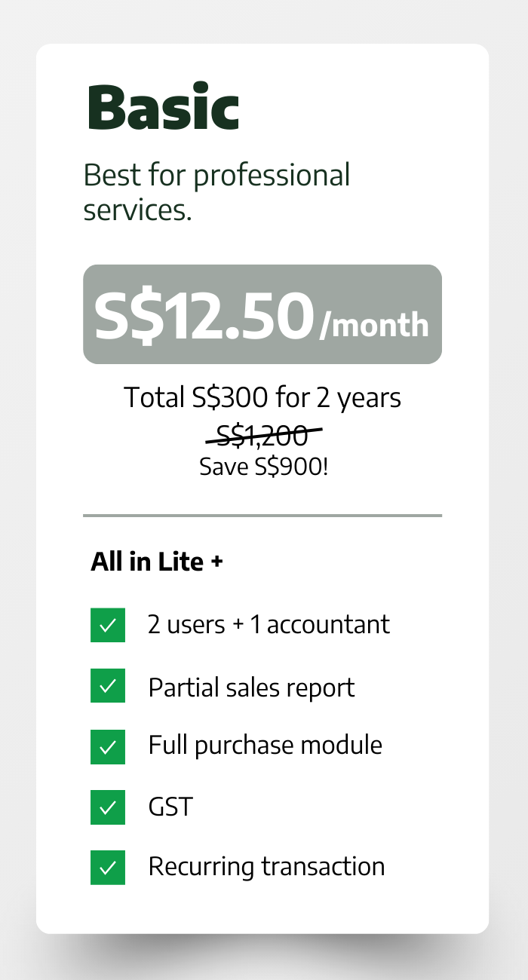Select the Basic plan heading

click(x=164, y=106)
